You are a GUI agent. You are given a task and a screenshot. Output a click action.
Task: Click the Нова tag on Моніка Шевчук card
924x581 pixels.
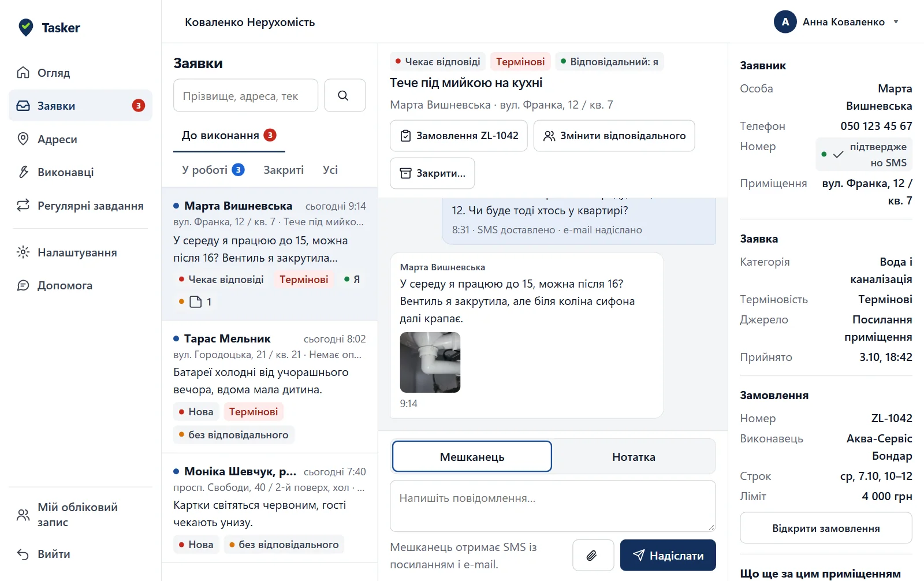click(x=196, y=544)
